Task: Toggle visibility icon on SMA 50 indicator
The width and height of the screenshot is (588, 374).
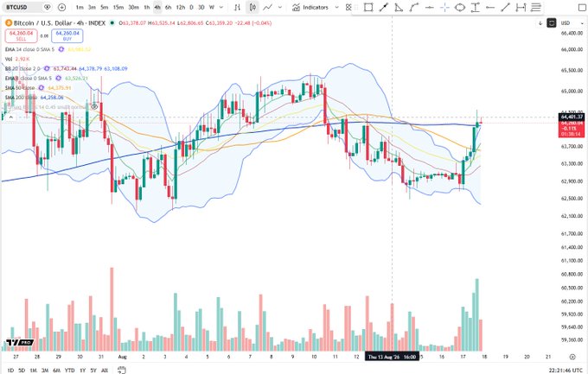Action: coord(41,88)
